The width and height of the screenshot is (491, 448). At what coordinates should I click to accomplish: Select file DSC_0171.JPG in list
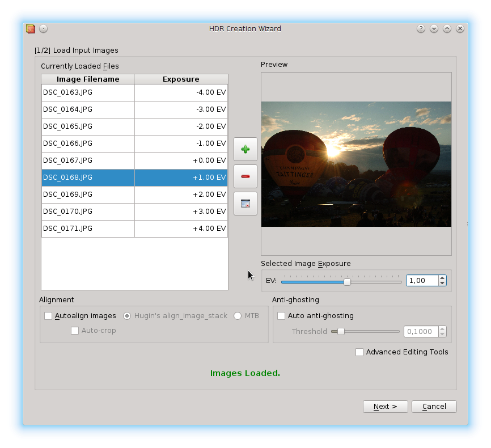pos(88,229)
